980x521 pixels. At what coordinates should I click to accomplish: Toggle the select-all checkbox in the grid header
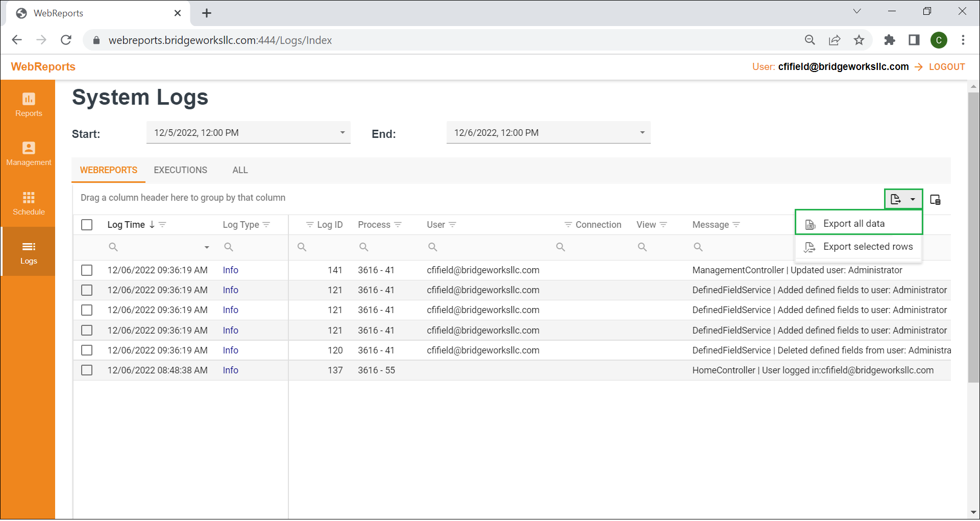pos(86,224)
